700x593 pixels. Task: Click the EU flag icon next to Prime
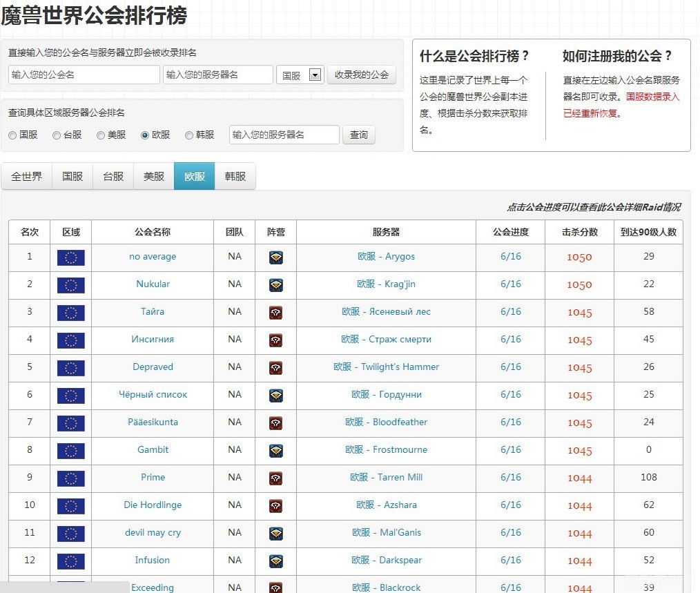click(x=70, y=478)
